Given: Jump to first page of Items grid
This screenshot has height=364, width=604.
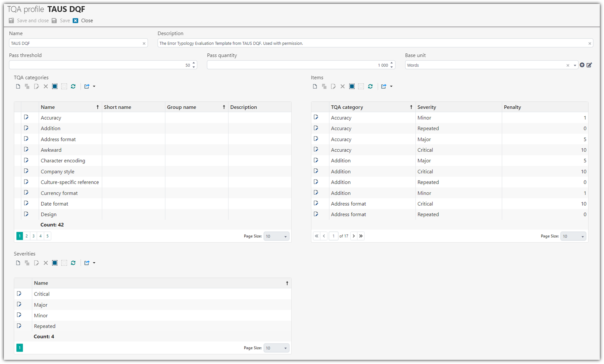Looking at the screenshot, I should (x=316, y=236).
